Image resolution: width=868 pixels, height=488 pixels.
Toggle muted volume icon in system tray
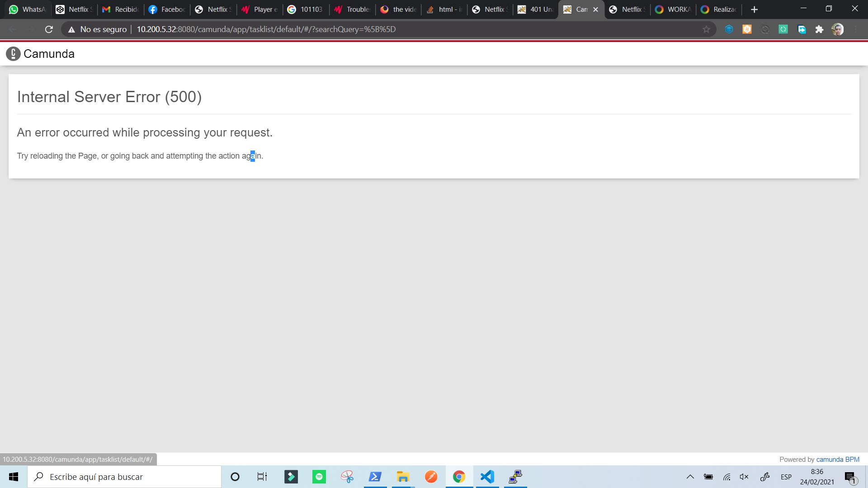[x=744, y=477]
